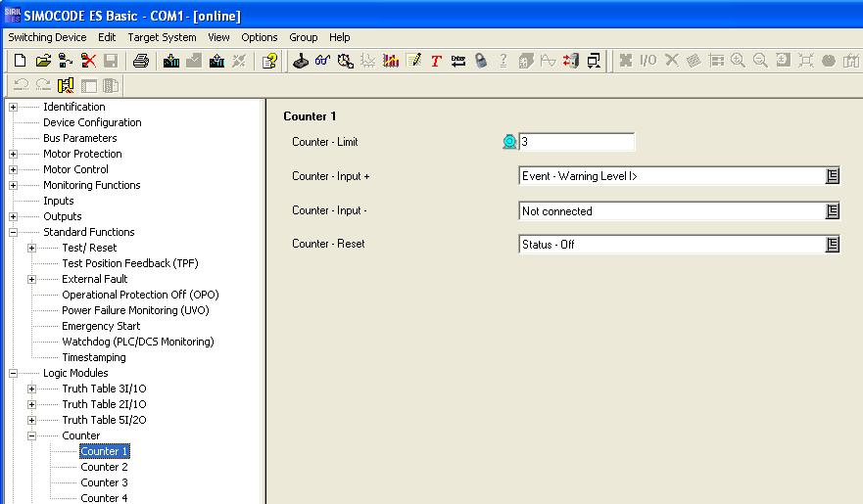Open the Switching Device menu
863x504 pixels.
coord(47,37)
